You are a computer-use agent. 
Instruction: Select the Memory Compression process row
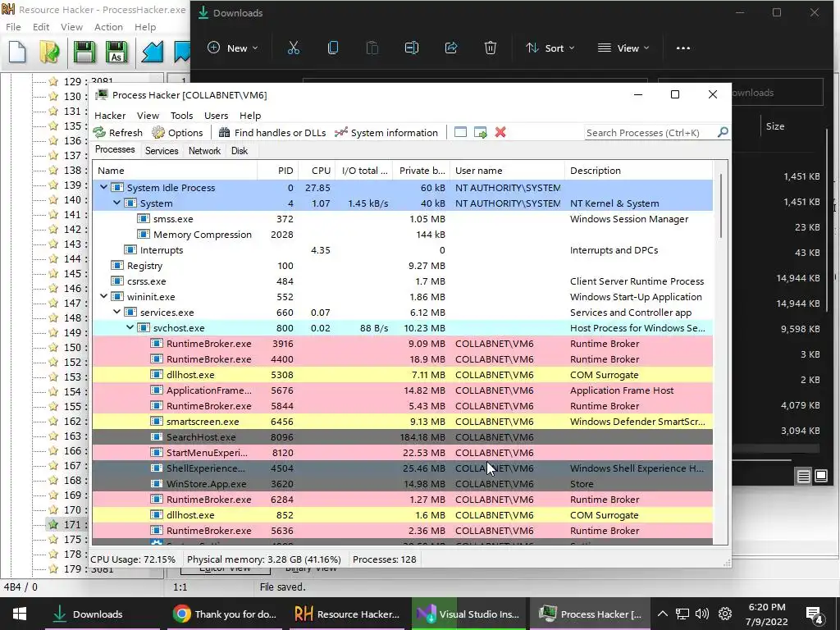[402, 234]
